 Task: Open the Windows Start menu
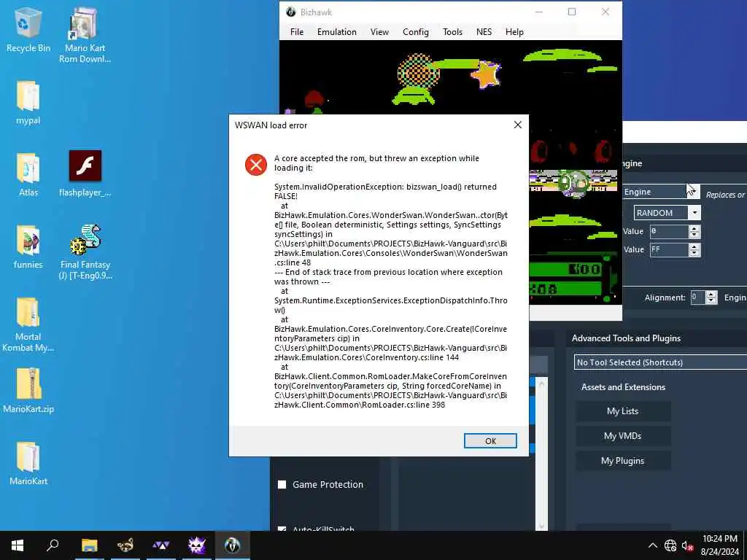[18, 545]
